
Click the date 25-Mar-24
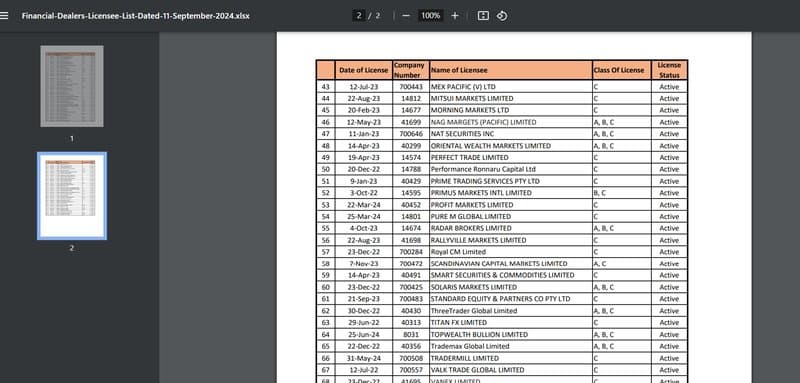point(364,216)
